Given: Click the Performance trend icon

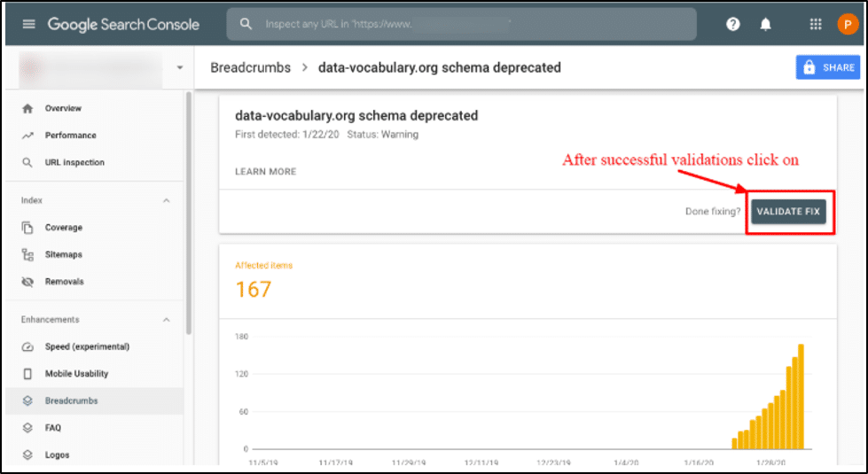Looking at the screenshot, I should pyautogui.click(x=27, y=136).
